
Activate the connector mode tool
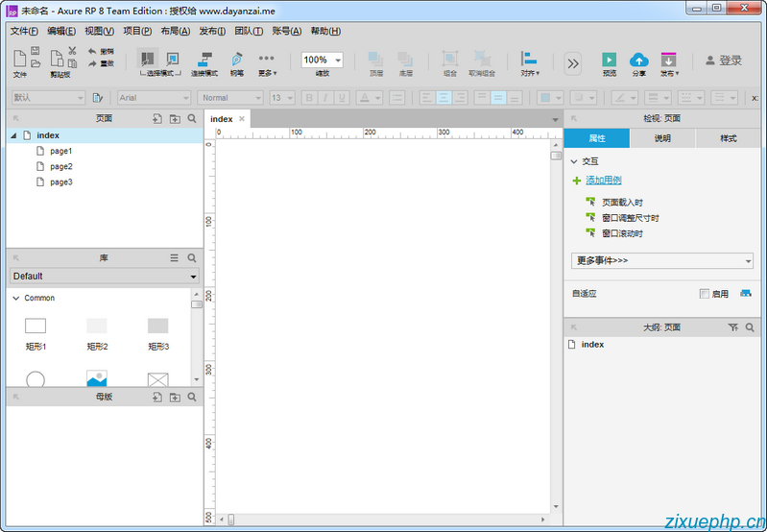[x=204, y=60]
